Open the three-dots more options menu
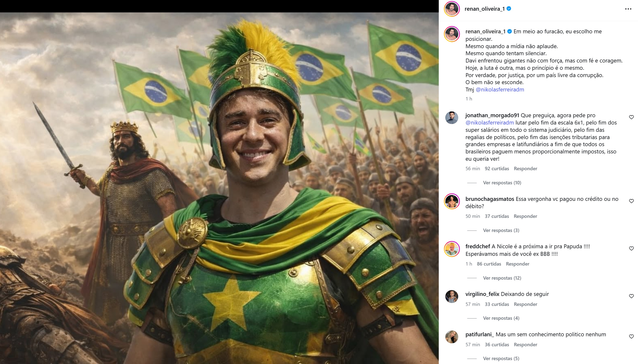The width and height of the screenshot is (638, 364). click(x=628, y=9)
